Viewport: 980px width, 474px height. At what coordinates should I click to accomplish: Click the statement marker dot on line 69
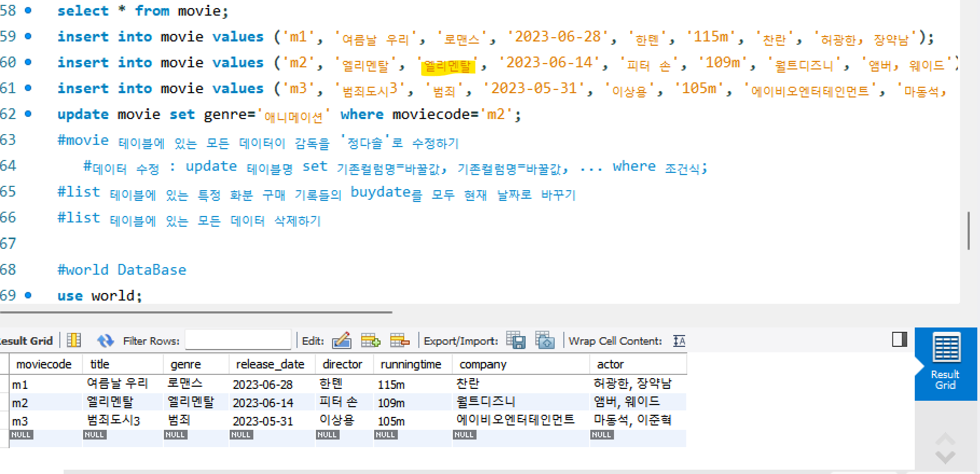(x=28, y=295)
